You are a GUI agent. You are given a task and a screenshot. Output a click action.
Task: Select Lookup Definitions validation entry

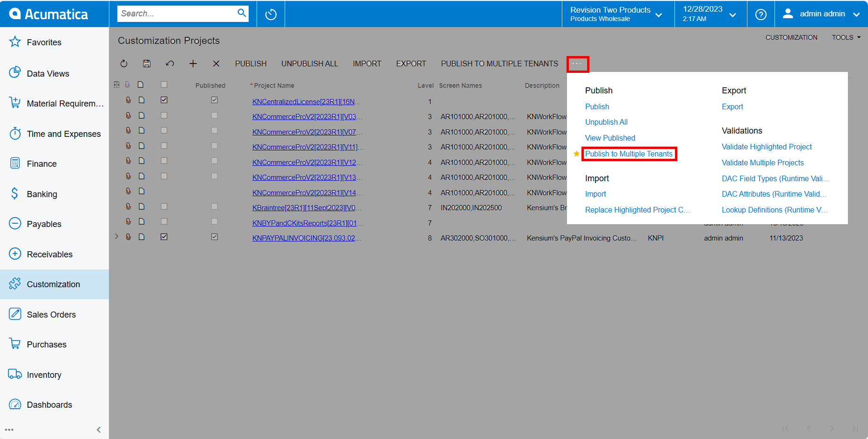[774, 210]
